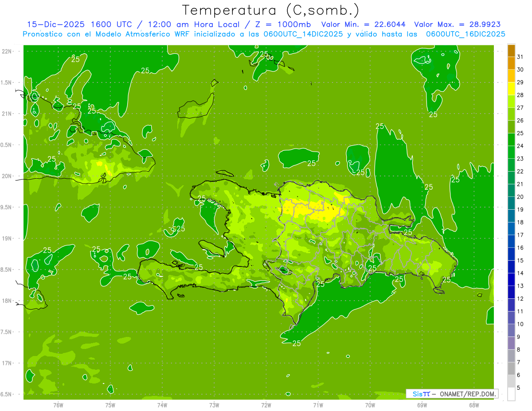This screenshot has width=532, height=411.
Task: Click the '22N' latitude label
Action: pos(8,51)
